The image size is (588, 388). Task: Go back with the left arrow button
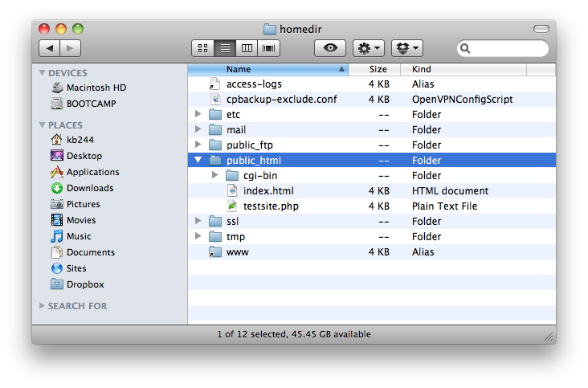[50, 48]
